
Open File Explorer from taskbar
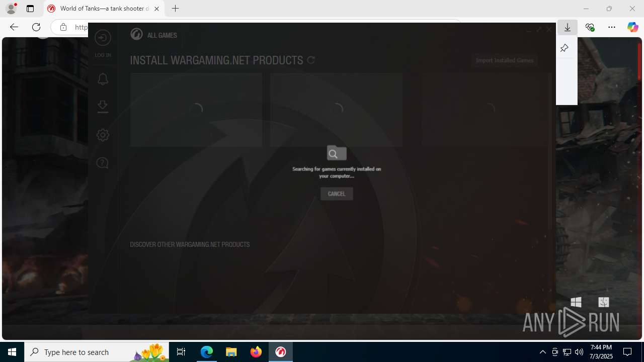231,352
